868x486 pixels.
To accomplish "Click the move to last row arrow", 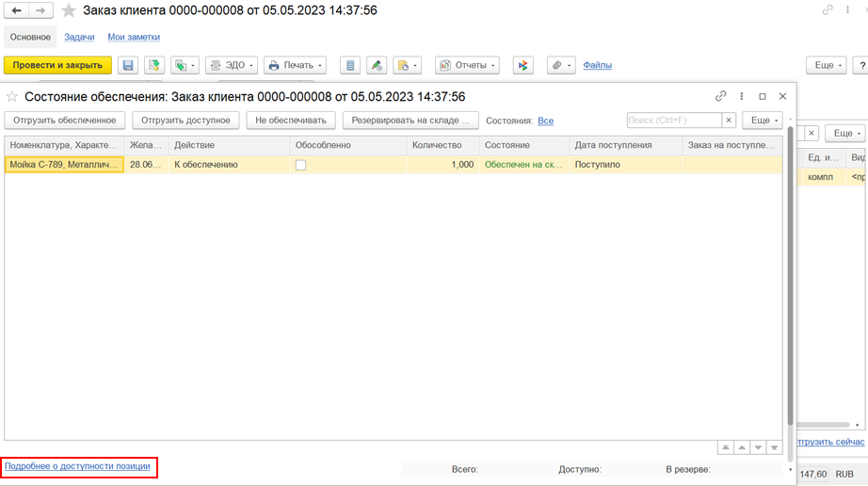I will tap(774, 447).
